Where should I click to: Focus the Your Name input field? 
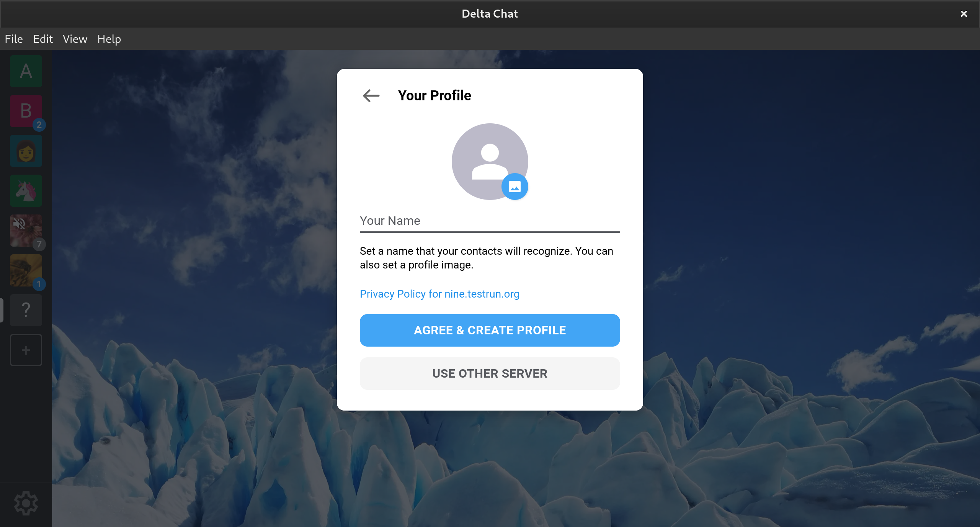pos(490,221)
